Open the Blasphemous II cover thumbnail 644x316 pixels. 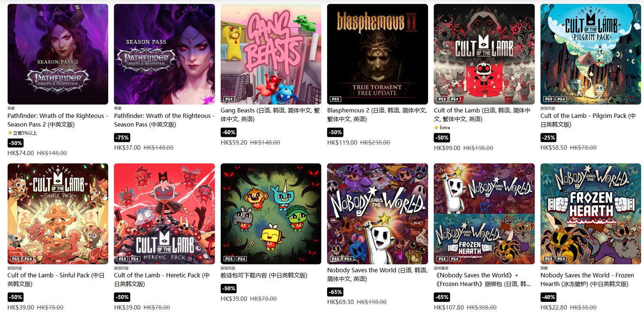377,54
